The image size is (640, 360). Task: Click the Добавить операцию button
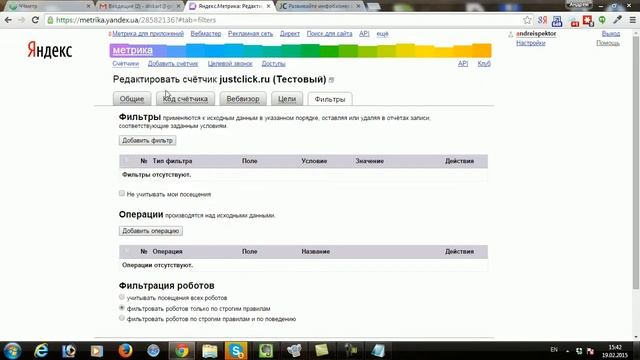151,231
